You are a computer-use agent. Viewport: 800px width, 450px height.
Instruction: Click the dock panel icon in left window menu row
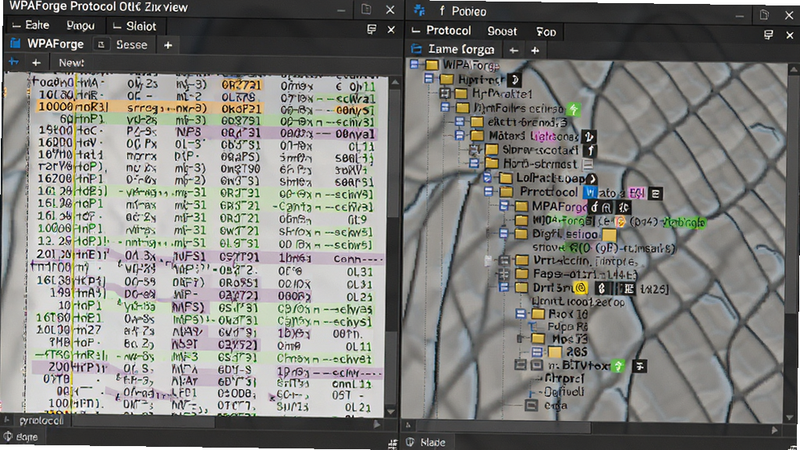(x=371, y=30)
